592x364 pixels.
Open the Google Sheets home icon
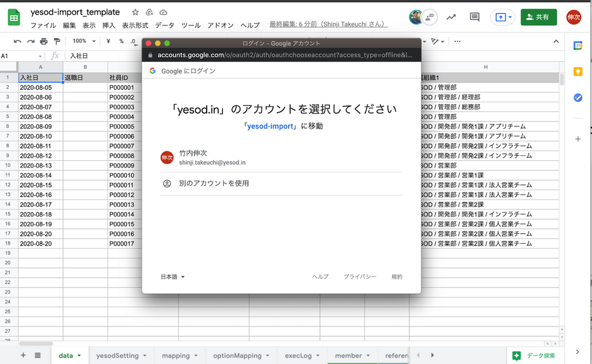coord(14,17)
